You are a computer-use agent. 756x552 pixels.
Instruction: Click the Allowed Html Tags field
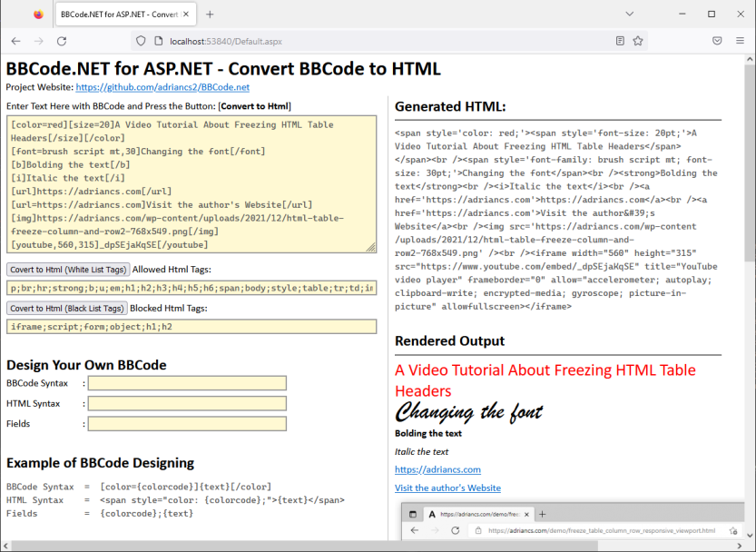[x=191, y=288]
